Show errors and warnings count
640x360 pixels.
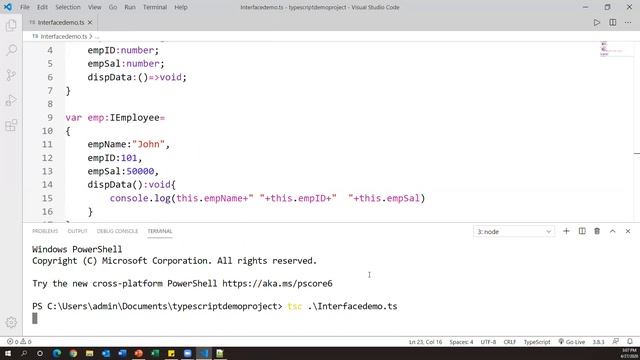tap(19, 342)
